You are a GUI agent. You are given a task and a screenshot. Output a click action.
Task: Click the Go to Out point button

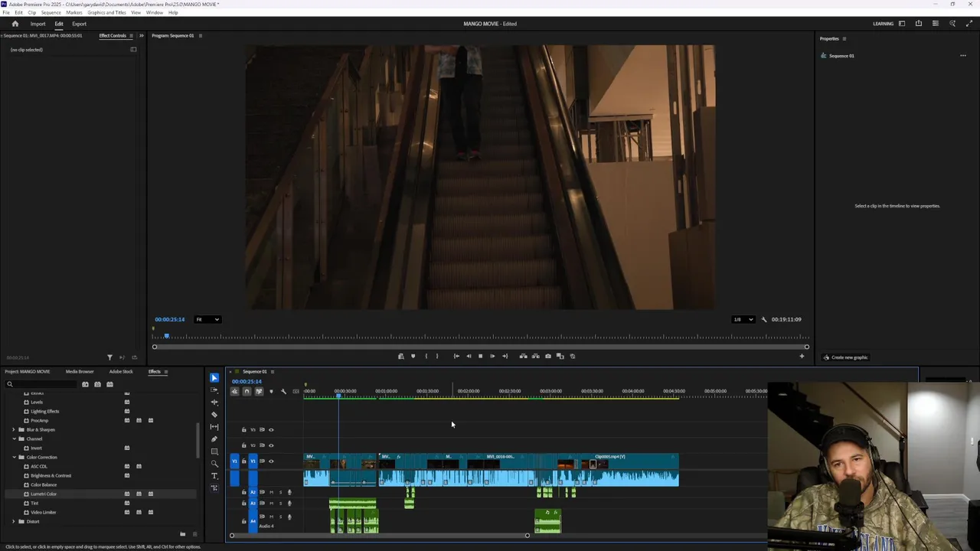[x=505, y=356]
